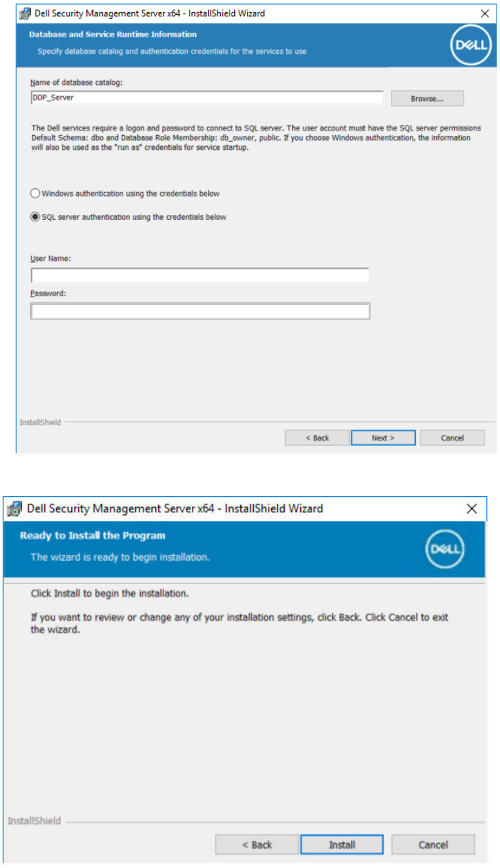Click Next on database information page

[x=384, y=438]
